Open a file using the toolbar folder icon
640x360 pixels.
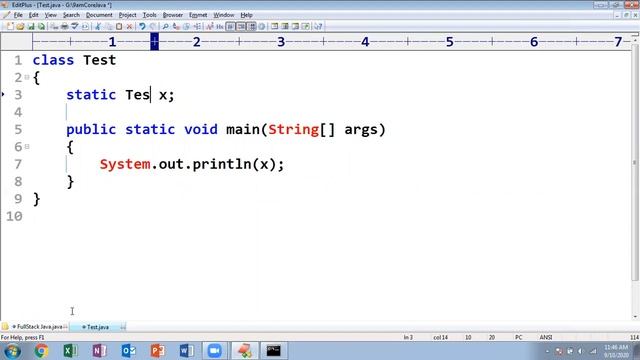click(x=20, y=27)
